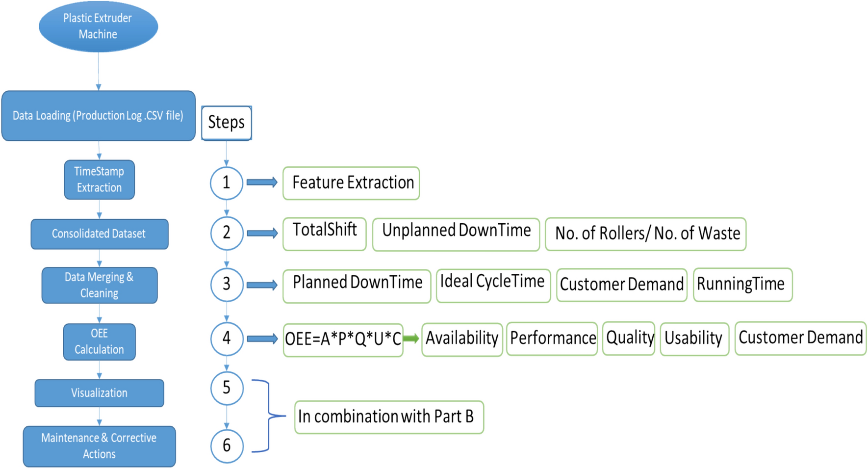The image size is (868, 469).
Task: Select the In combination with Part B box
Action: click(388, 417)
